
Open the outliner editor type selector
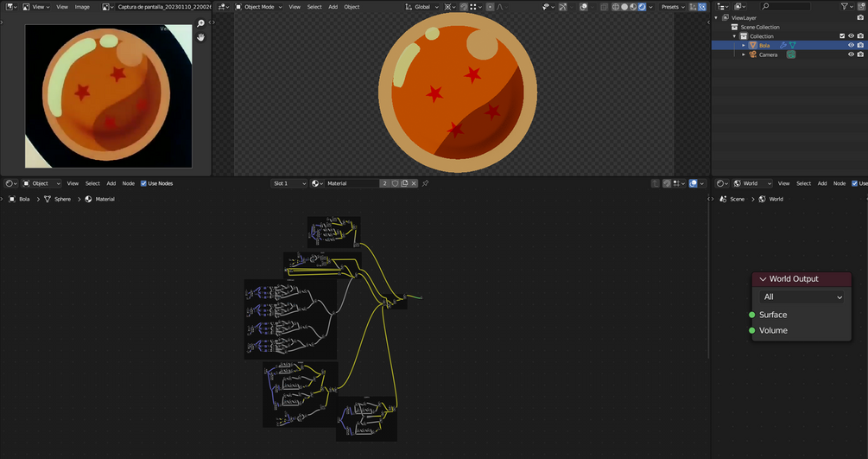click(723, 7)
